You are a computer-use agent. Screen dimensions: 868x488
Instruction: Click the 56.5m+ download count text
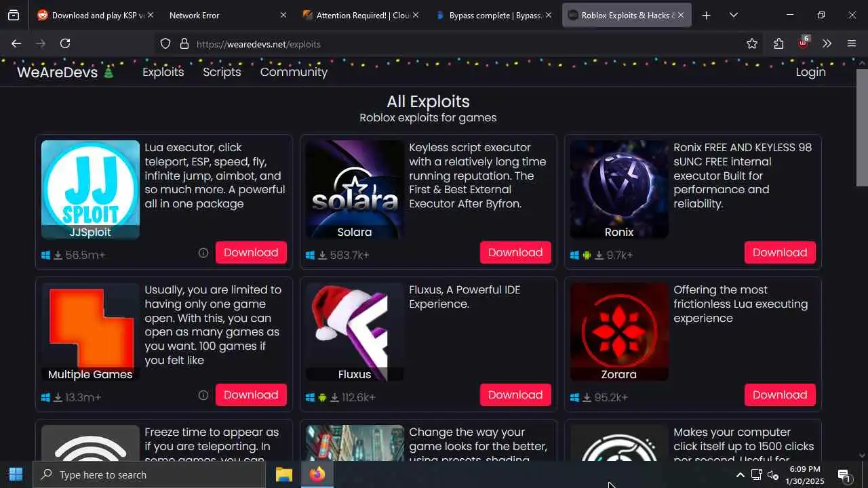coord(85,256)
